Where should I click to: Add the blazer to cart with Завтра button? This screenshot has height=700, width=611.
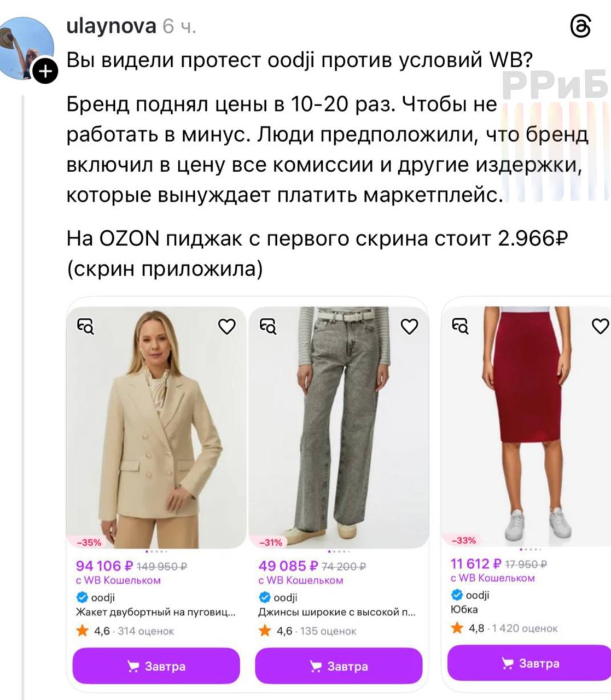click(x=156, y=666)
